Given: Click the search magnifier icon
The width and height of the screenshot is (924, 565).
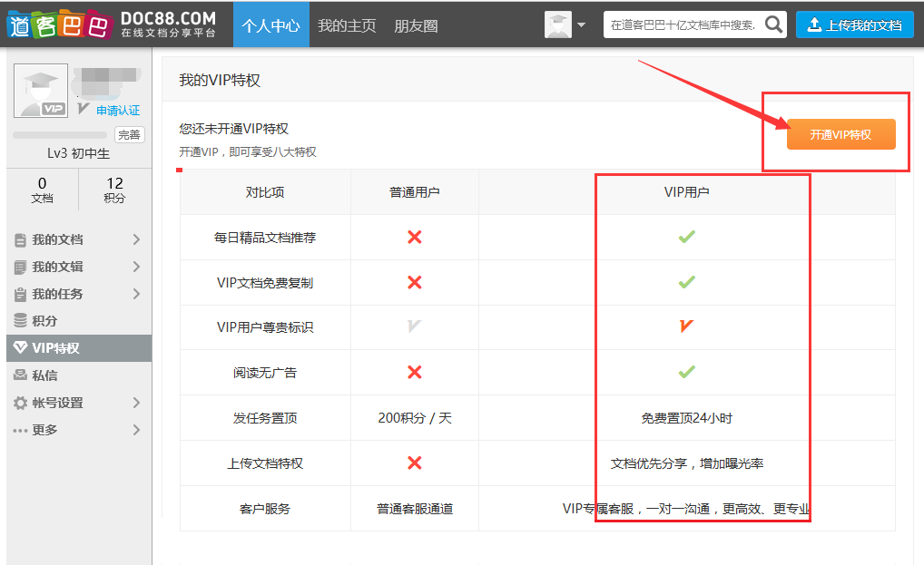Looking at the screenshot, I should pyautogui.click(x=773, y=24).
